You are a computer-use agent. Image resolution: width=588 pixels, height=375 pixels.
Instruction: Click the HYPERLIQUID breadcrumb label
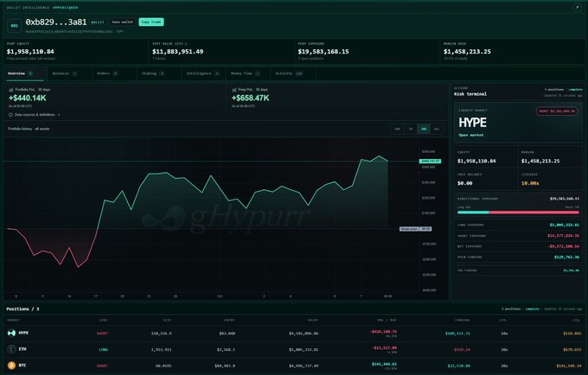(x=66, y=8)
